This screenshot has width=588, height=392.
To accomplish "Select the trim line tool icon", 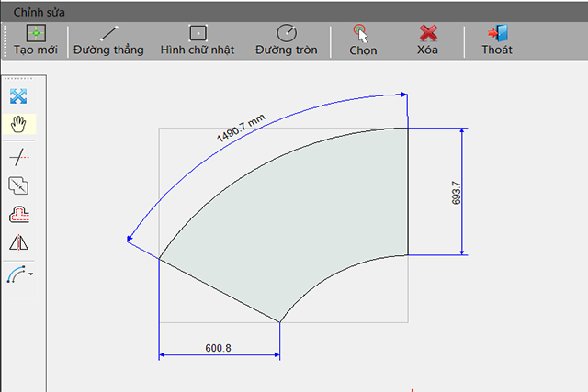I will (18, 157).
